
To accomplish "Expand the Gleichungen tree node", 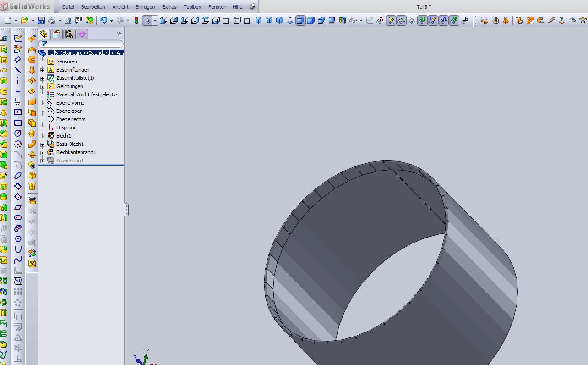I will (43, 87).
